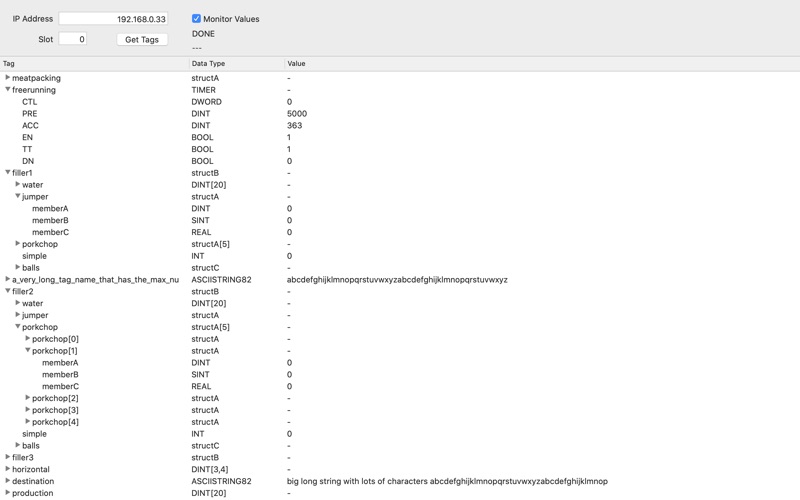Click the a_very_long_tag_name string value
Screen dimensions: 800x500
pos(397,280)
